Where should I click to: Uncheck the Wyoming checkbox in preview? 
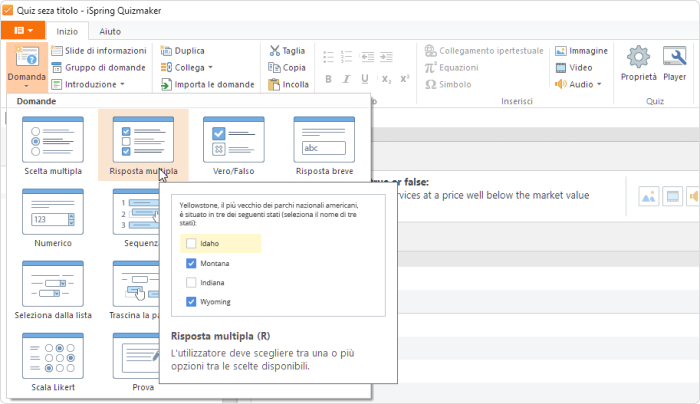[x=191, y=302]
